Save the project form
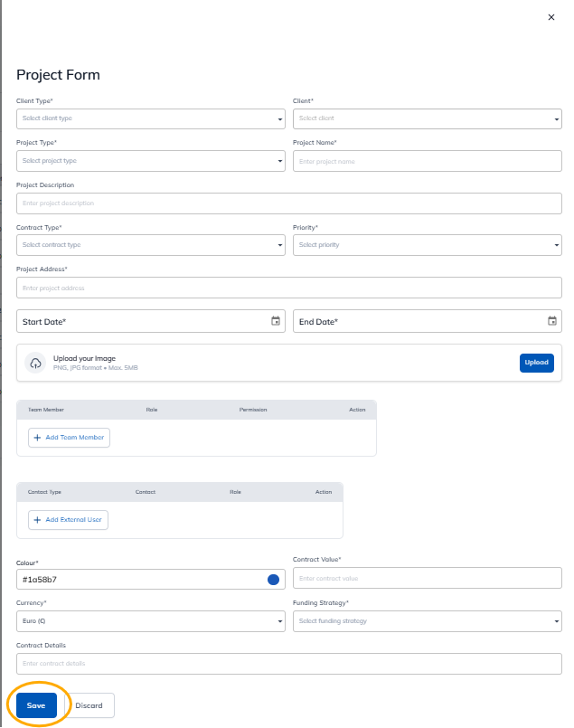The height and width of the screenshot is (728, 574). pos(36,705)
